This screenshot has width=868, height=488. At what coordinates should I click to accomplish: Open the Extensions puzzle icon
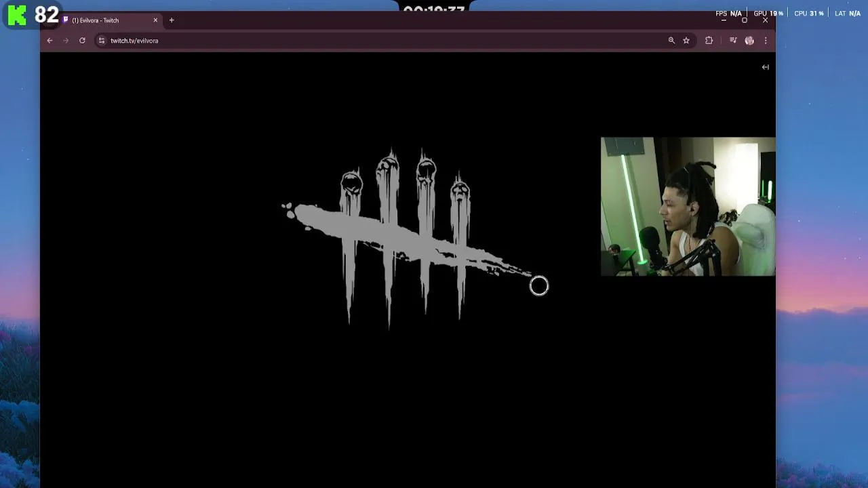click(709, 41)
